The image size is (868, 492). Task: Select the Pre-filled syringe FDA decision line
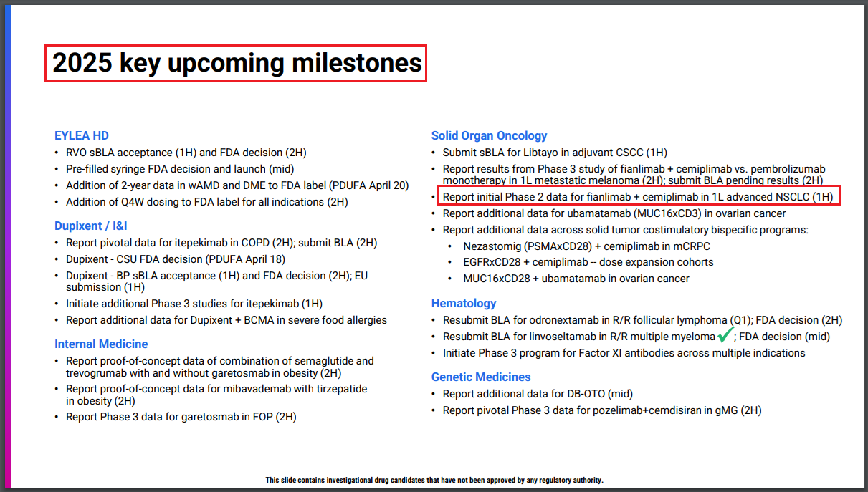[183, 169]
